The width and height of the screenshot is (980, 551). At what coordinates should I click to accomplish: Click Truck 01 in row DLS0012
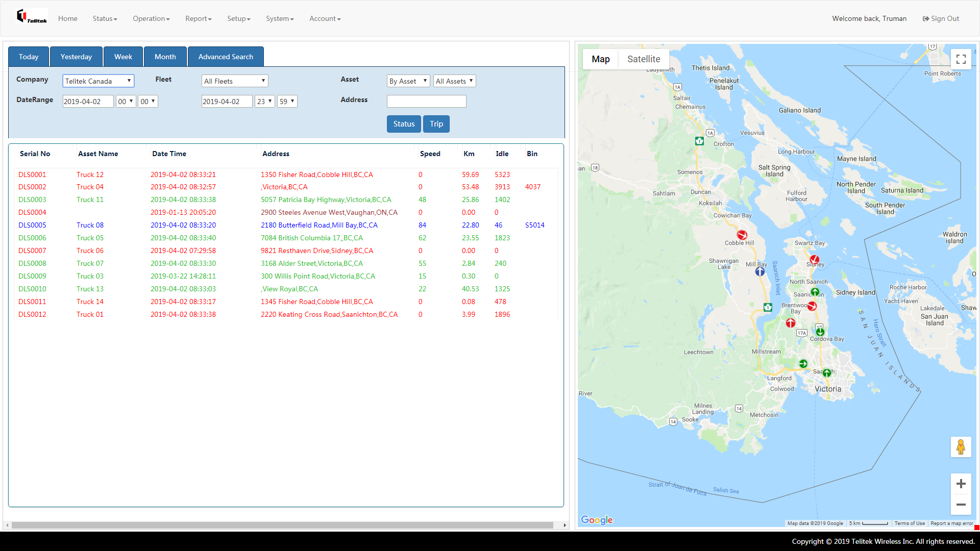coord(90,314)
